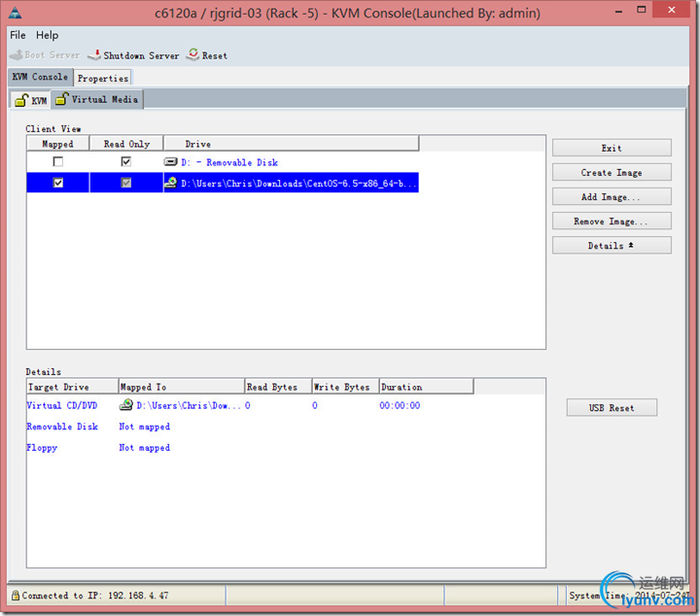Toggle Mapped checkbox for Removable Disk D:
This screenshot has height=616, width=700.
[x=58, y=161]
